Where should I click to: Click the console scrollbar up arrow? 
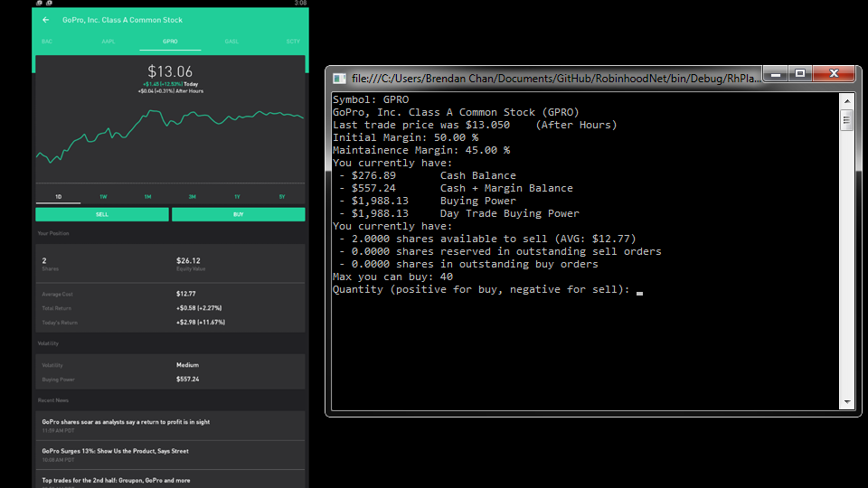pyautogui.click(x=847, y=100)
